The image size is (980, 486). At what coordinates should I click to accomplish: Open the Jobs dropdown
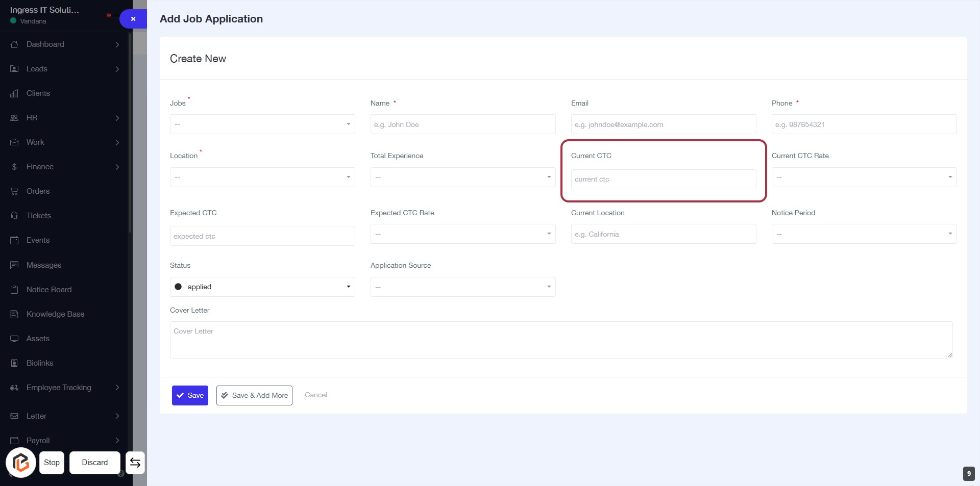click(x=262, y=124)
